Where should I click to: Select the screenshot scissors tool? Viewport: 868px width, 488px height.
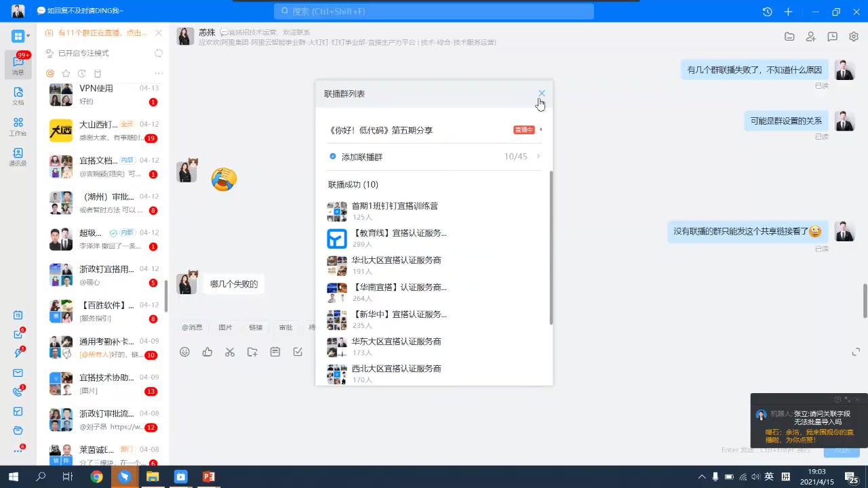tap(229, 352)
